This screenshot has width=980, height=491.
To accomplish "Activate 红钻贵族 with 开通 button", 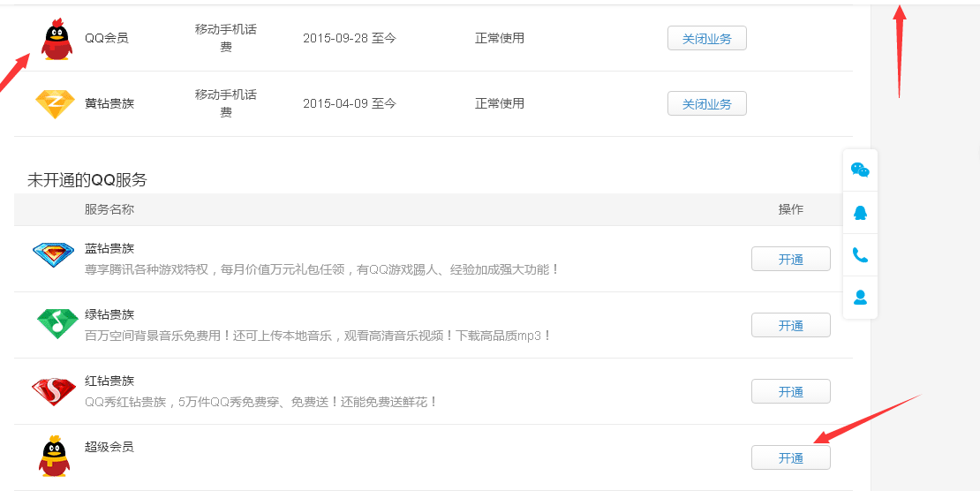I will coord(791,391).
